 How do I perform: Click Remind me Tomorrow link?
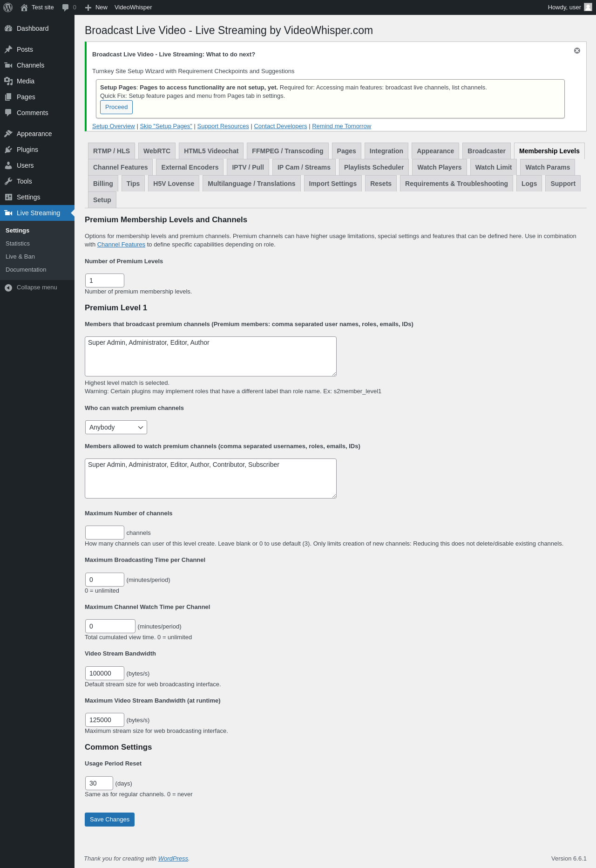341,126
